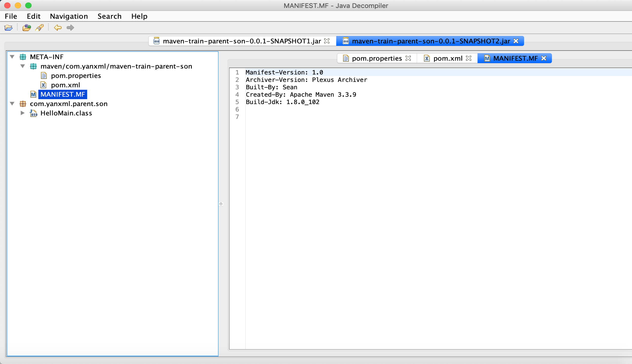Click the Open File toolbar icon
Viewport: 632px width, 364px height.
click(x=8, y=28)
